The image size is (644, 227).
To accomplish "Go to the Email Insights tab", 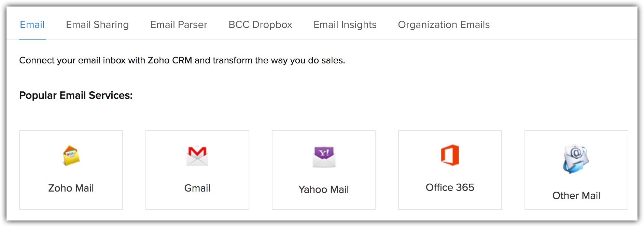I will 345,25.
